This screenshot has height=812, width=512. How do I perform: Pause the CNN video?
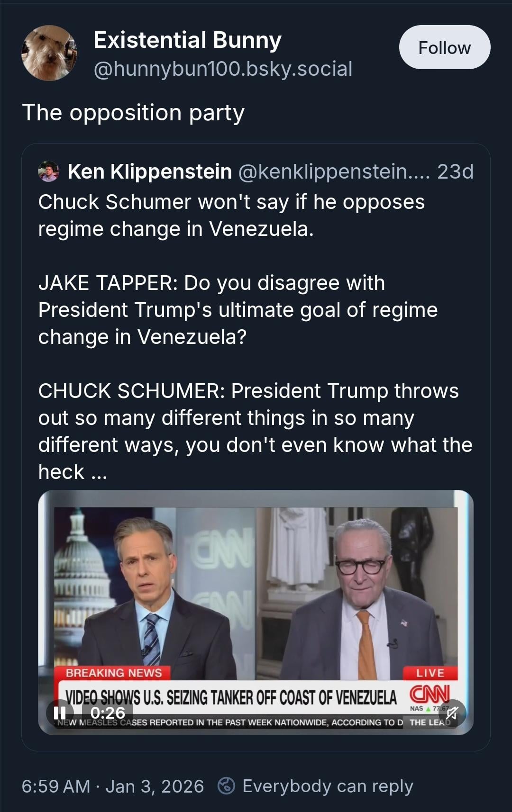point(60,713)
